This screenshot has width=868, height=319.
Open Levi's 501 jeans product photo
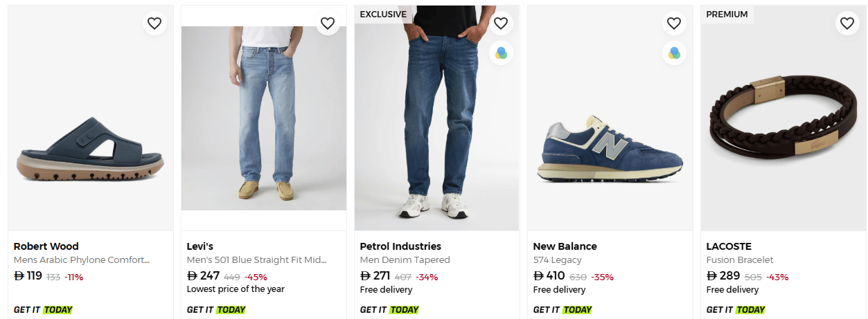tap(264, 118)
